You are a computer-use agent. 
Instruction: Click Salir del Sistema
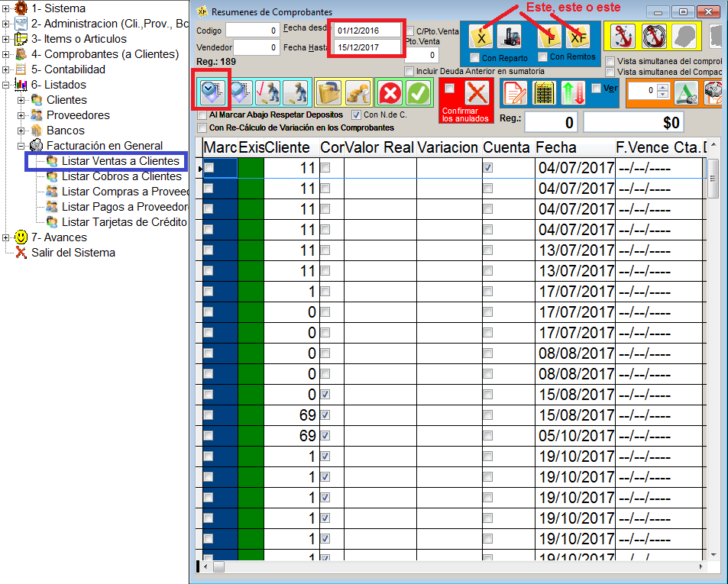pos(73,253)
